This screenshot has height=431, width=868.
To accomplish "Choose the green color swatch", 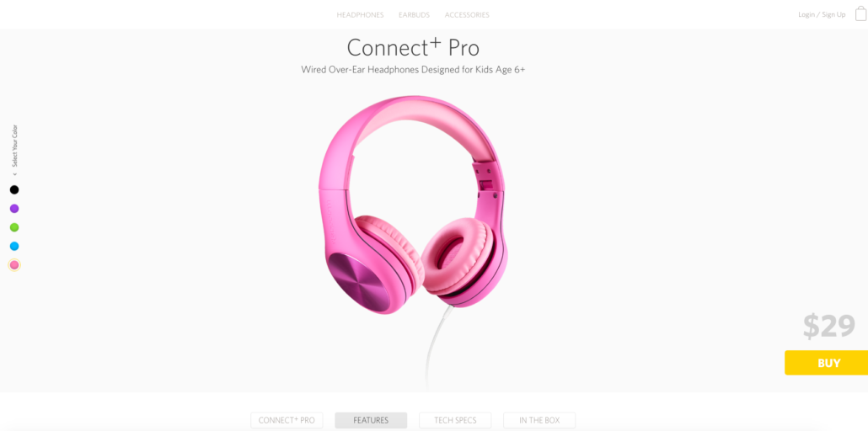I will pyautogui.click(x=14, y=227).
